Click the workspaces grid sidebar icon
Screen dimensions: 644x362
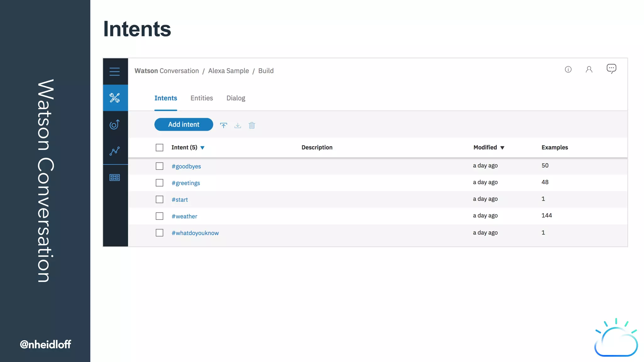point(115,178)
